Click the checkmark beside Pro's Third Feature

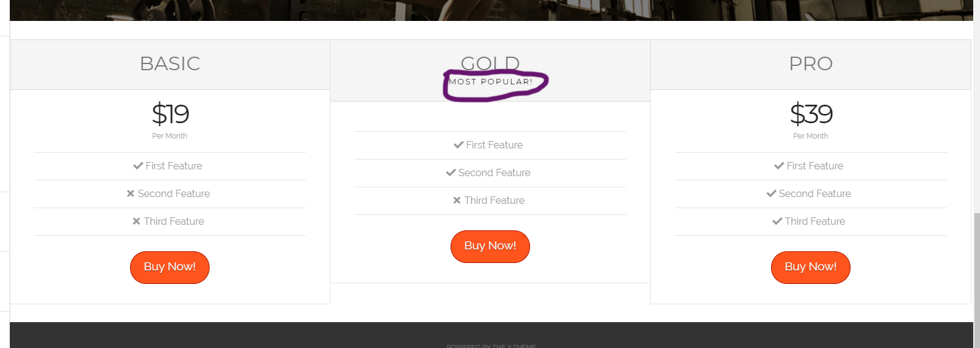(777, 221)
